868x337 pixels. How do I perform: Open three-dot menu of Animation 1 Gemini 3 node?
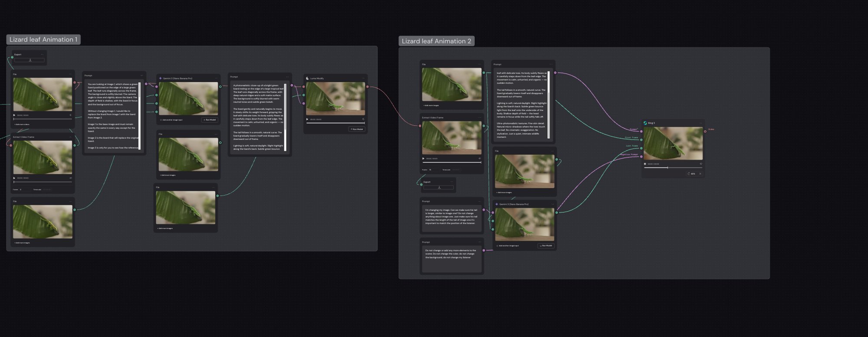216,79
